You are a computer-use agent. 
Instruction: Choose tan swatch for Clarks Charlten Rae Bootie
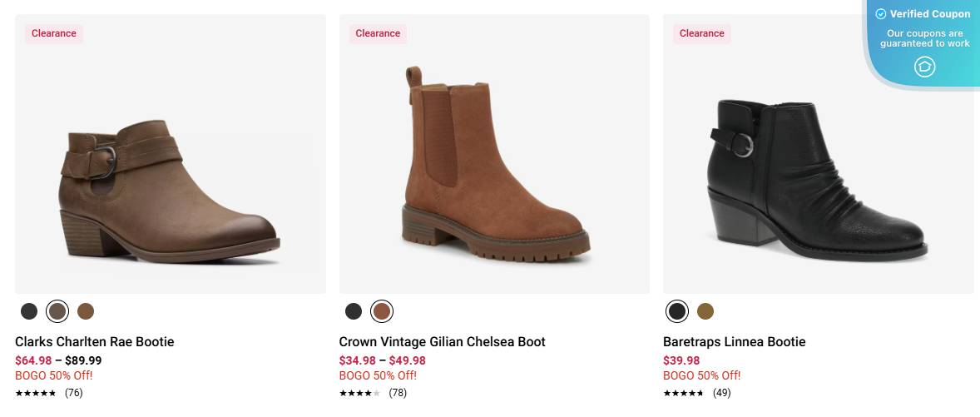pyautogui.click(x=86, y=311)
